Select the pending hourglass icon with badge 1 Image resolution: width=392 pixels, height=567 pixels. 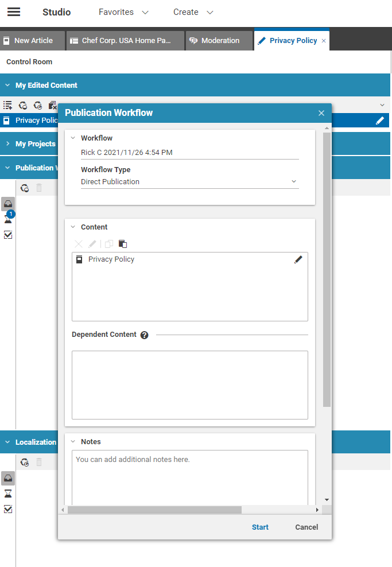8,219
